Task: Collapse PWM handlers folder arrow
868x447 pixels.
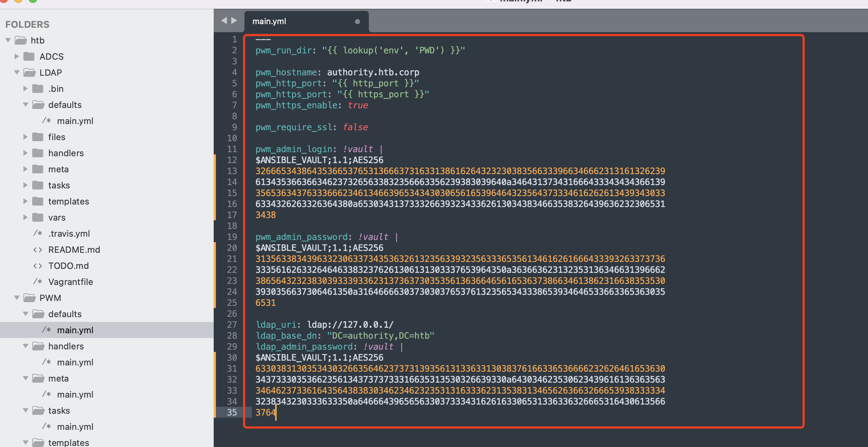Action: click(x=26, y=346)
